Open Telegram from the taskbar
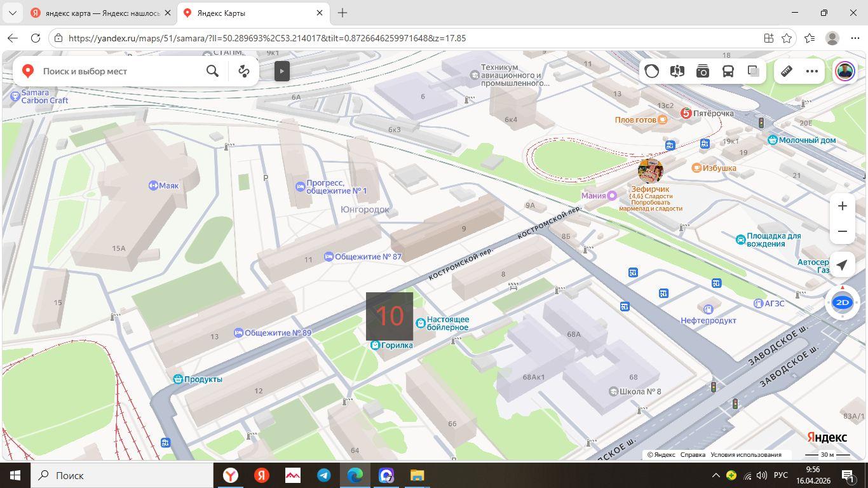Viewport: 868px width, 488px height. 324,475
